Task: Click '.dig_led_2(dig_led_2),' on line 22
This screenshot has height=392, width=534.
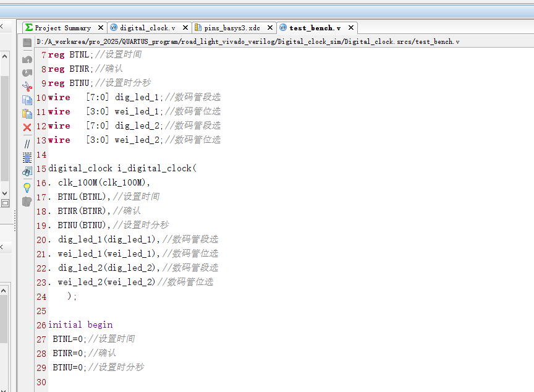Action: pos(104,268)
